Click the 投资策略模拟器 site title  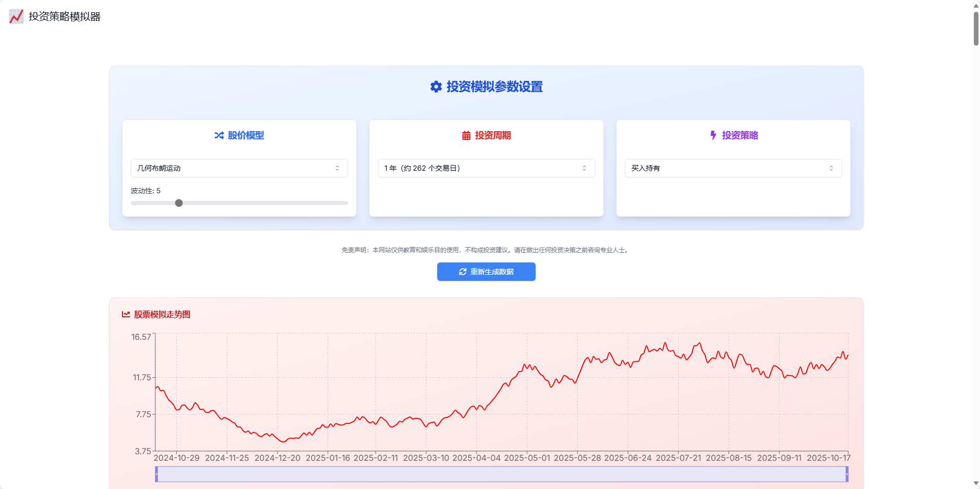tap(65, 16)
